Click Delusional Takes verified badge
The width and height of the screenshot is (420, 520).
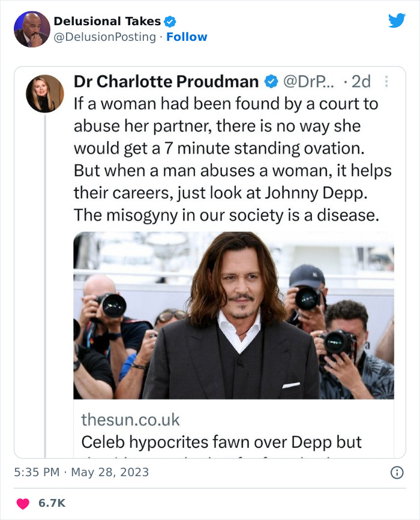(170, 22)
